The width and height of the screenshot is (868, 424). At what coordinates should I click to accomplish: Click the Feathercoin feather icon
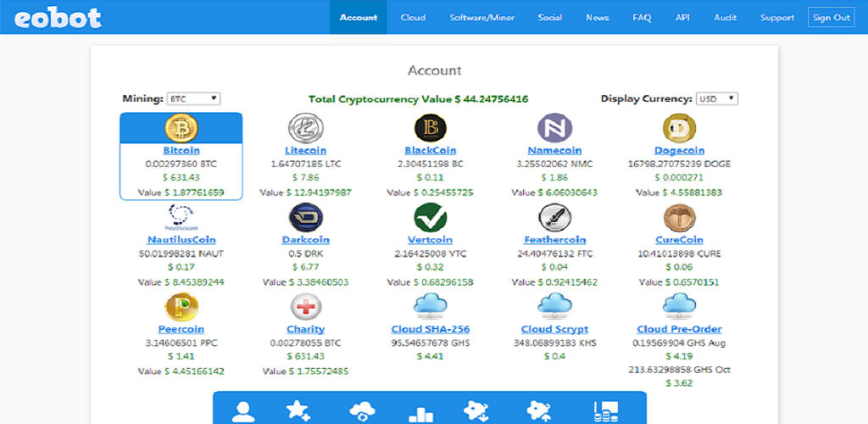coord(554,218)
